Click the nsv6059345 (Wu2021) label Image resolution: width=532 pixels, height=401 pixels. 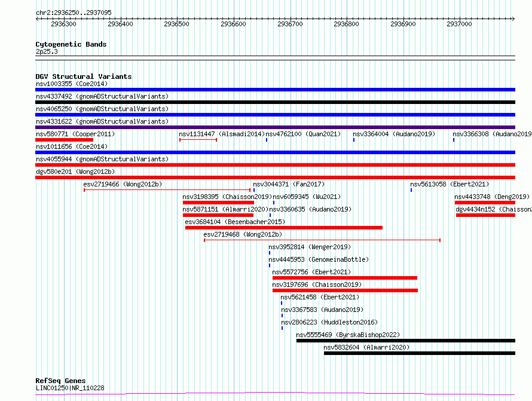pyautogui.click(x=307, y=197)
